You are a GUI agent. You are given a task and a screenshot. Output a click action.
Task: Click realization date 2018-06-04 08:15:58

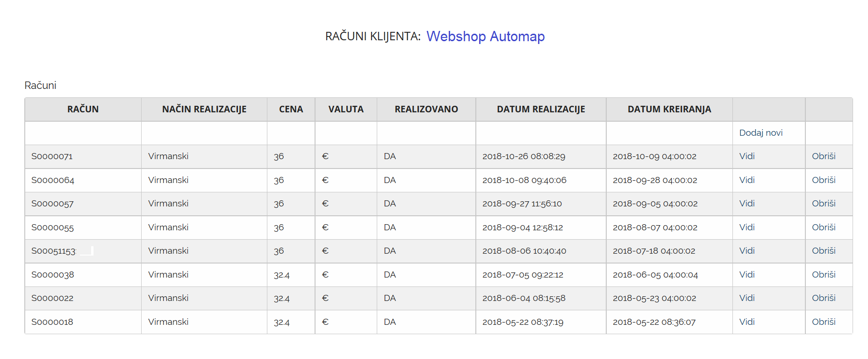pos(524,298)
